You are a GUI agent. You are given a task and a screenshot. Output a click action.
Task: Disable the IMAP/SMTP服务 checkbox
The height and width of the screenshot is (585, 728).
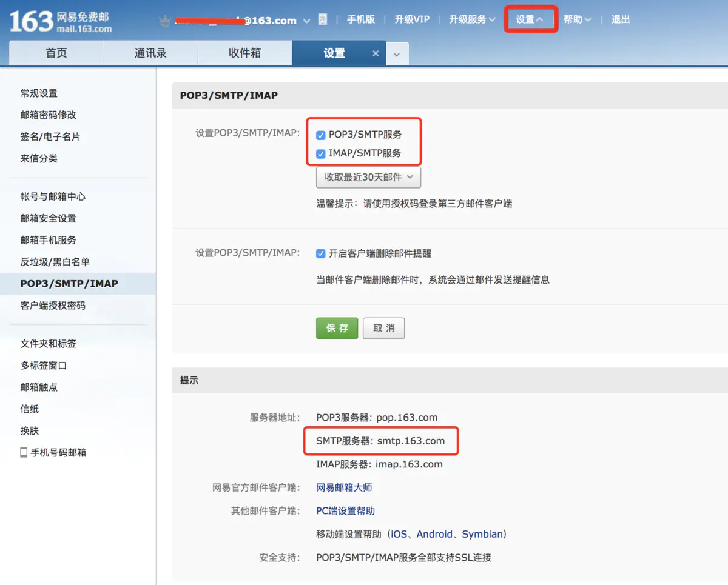(x=320, y=153)
